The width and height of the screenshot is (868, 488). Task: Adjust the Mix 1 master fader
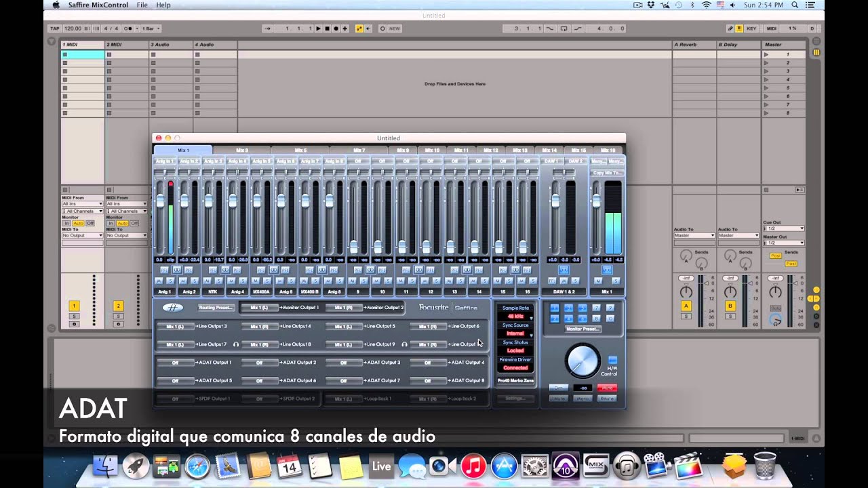(x=596, y=201)
